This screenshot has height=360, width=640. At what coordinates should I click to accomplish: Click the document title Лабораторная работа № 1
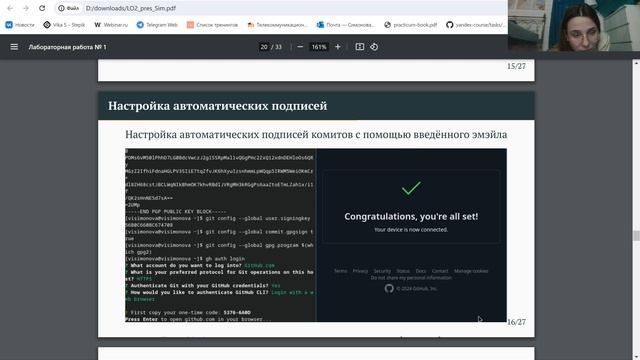[67, 47]
